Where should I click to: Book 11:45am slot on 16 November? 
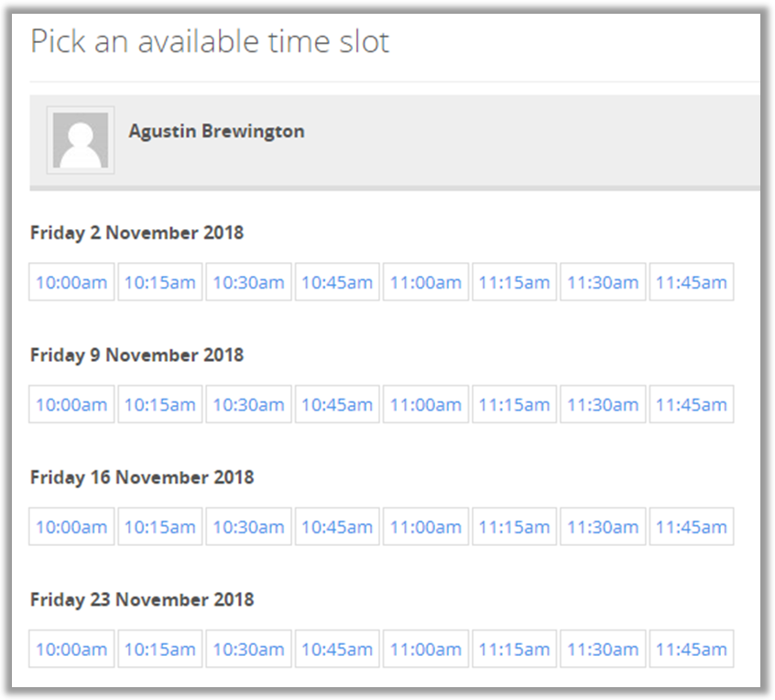[x=691, y=527]
